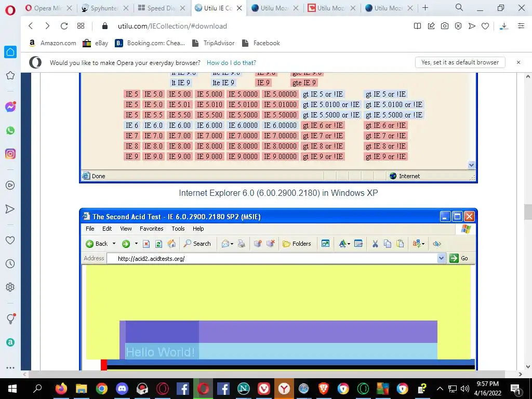Open Brave browser from taskbar
Screen dimensions: 532x399
pos(324,389)
